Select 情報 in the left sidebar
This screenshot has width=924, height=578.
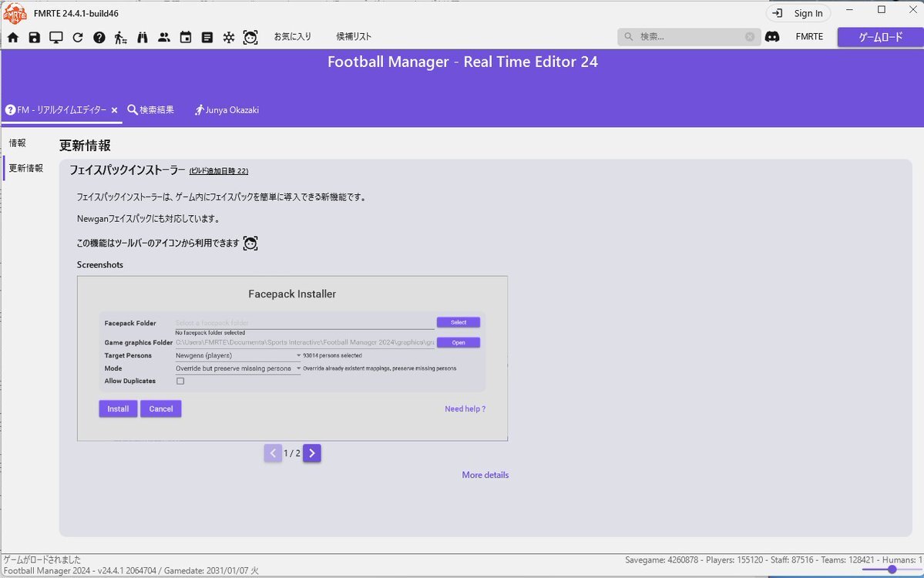point(17,143)
